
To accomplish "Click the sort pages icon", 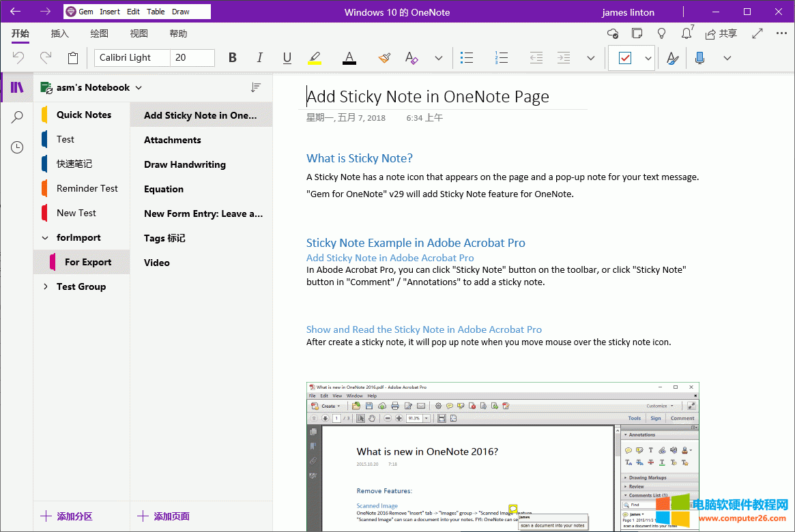I will tap(256, 87).
